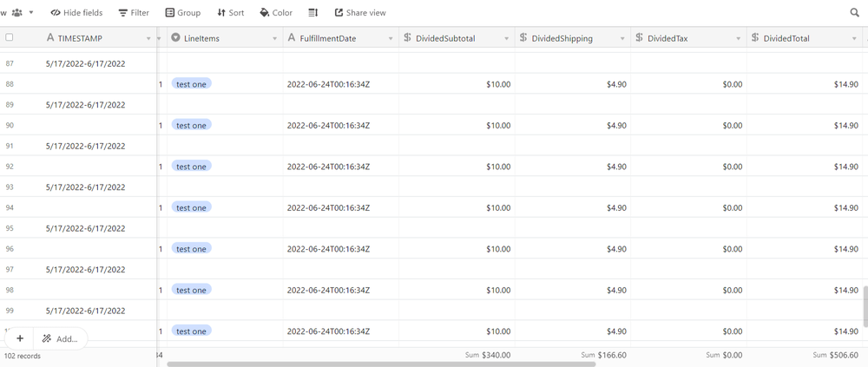868x367 pixels.
Task: Click the DividedShipping currency icon
Action: coord(523,37)
